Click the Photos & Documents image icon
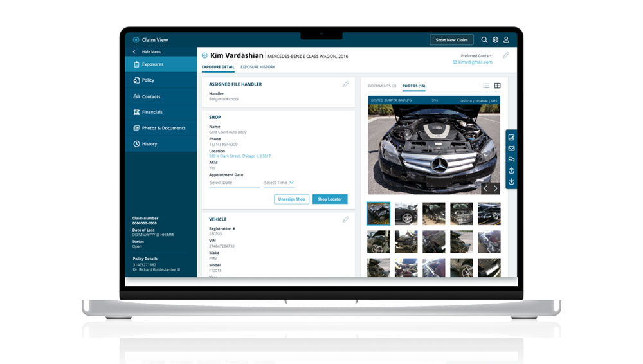This screenshot has width=643, height=364. 136,128
